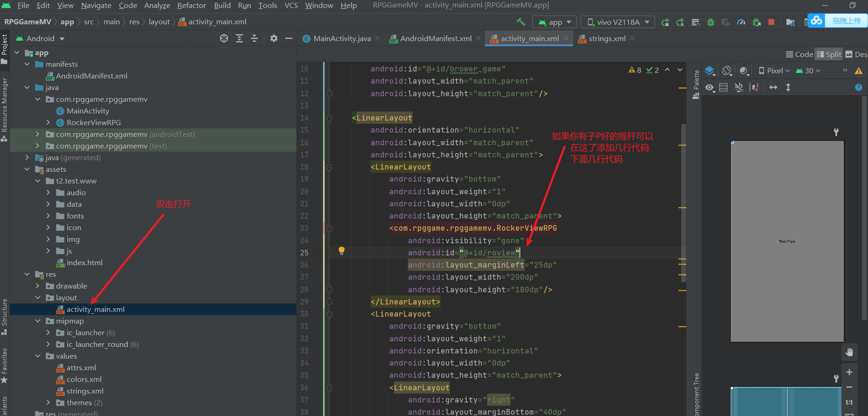
Task: Open the Pixel device preview dropdown
Action: [774, 71]
